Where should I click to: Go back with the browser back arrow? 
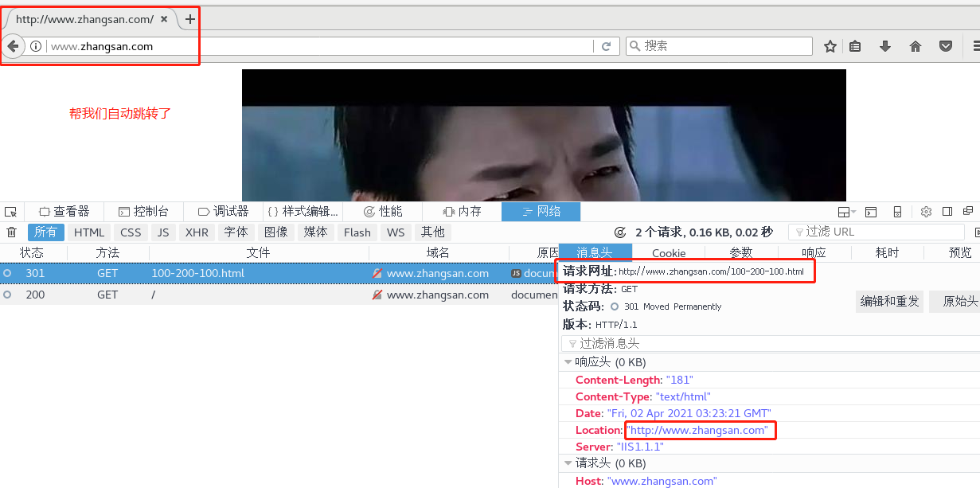pyautogui.click(x=13, y=46)
